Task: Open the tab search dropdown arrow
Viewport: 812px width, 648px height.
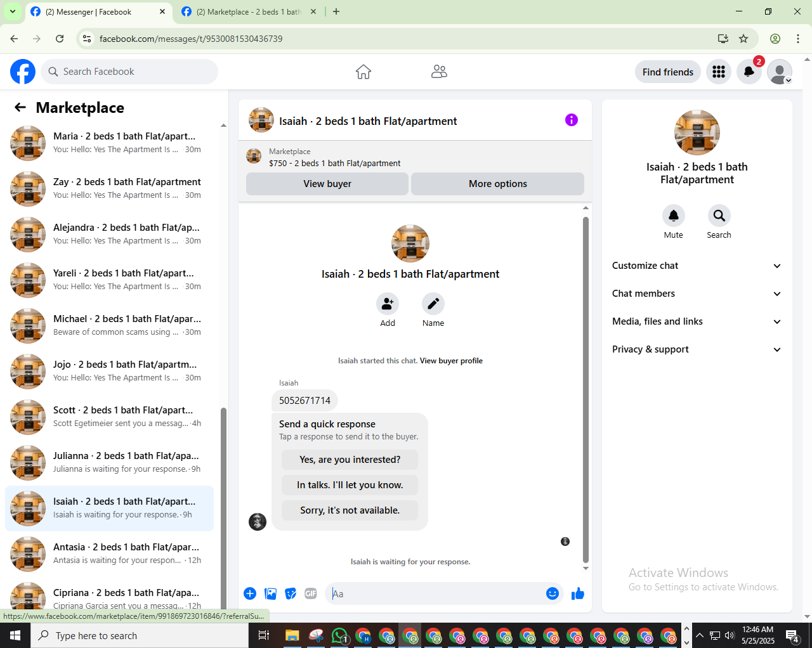Action: (x=12, y=11)
